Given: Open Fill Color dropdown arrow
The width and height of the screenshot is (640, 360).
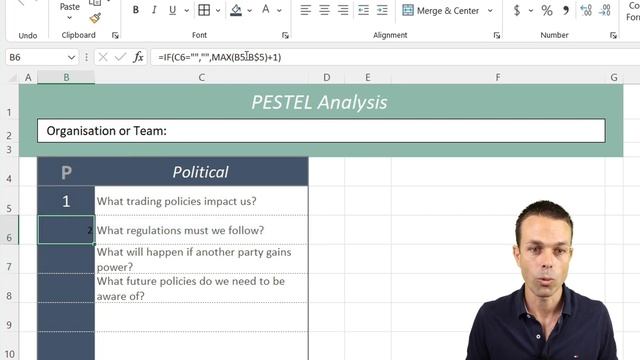Looking at the screenshot, I should tap(249, 10).
